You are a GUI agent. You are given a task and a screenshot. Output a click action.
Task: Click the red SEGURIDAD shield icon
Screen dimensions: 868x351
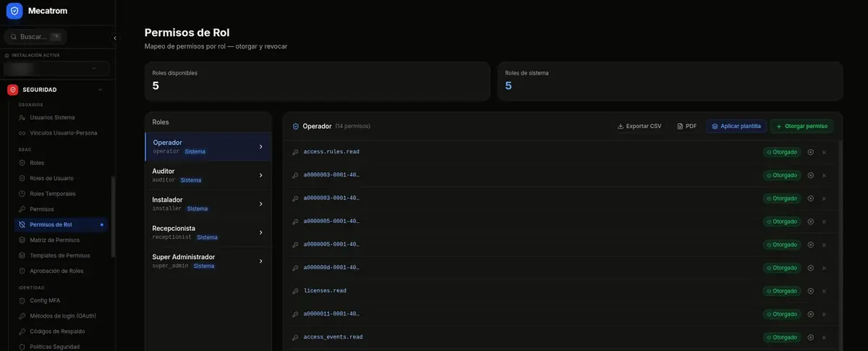[12, 90]
